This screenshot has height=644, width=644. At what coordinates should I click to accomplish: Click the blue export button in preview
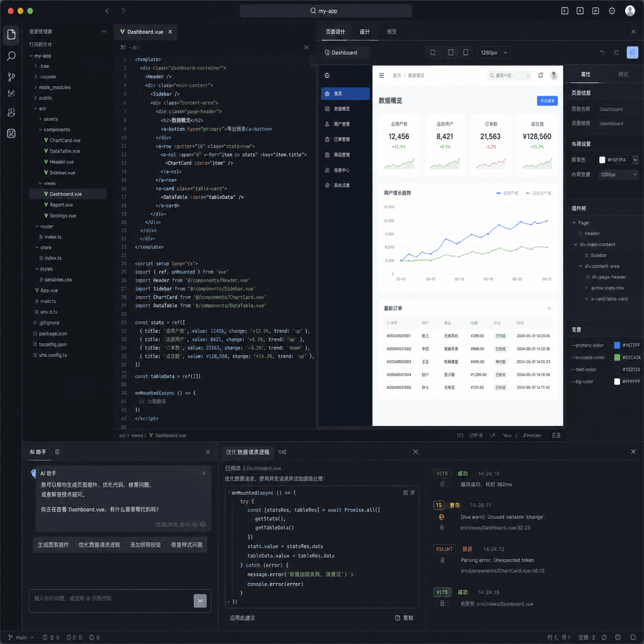(x=547, y=101)
